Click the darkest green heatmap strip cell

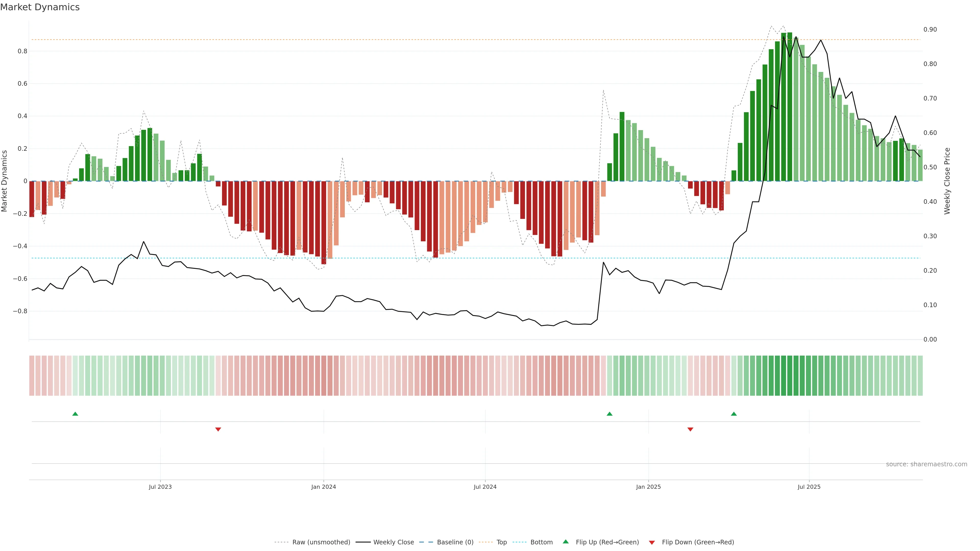pyautogui.click(x=790, y=376)
